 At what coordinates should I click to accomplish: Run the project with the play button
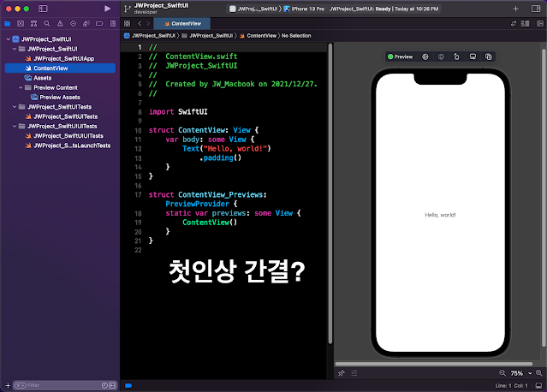pos(108,9)
